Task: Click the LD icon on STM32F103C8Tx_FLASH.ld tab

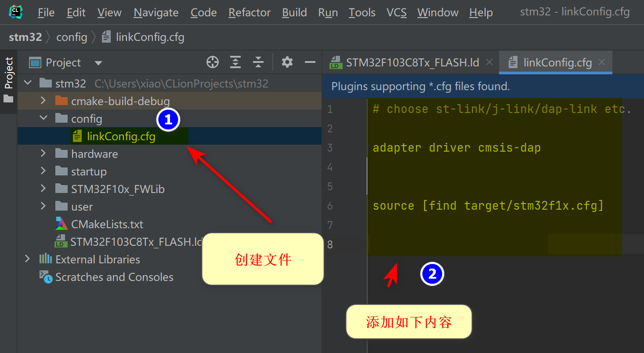Action: (336, 62)
